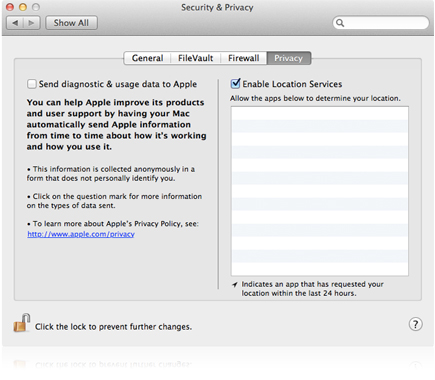Click the gray zoom window button
Screen dimensions: 435x380
(36, 7)
